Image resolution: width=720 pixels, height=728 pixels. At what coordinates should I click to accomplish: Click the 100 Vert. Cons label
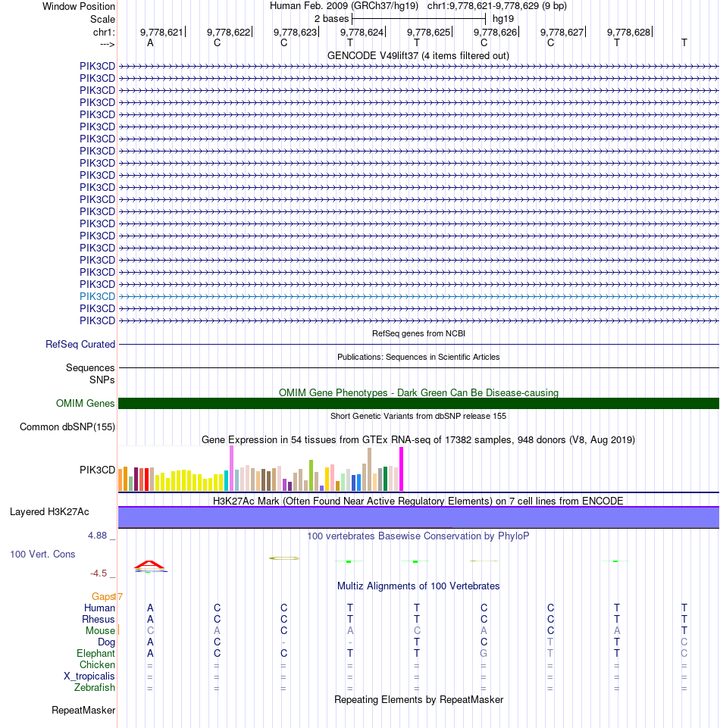[x=42, y=554]
